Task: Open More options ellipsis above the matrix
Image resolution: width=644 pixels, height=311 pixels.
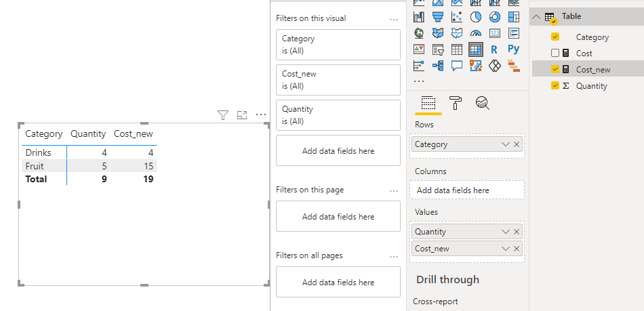Action: 261,115
